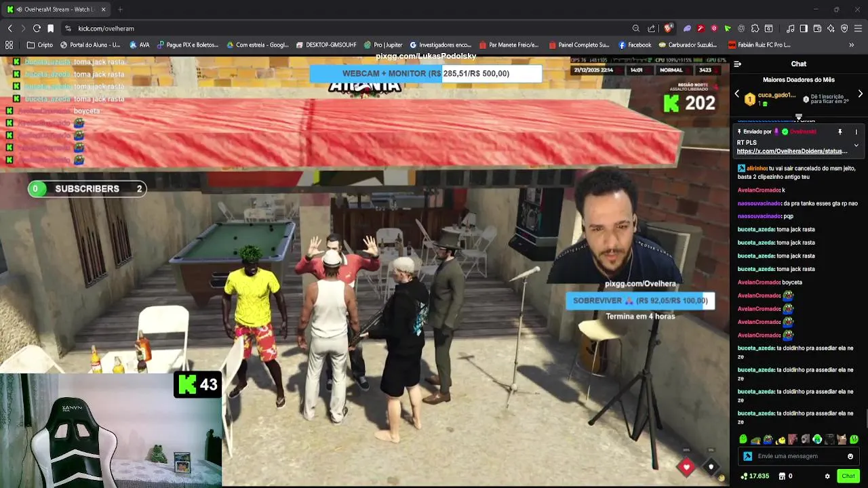The height and width of the screenshot is (488, 868).
Task: Open the Cripto bookmark folder
Action: click(x=40, y=45)
